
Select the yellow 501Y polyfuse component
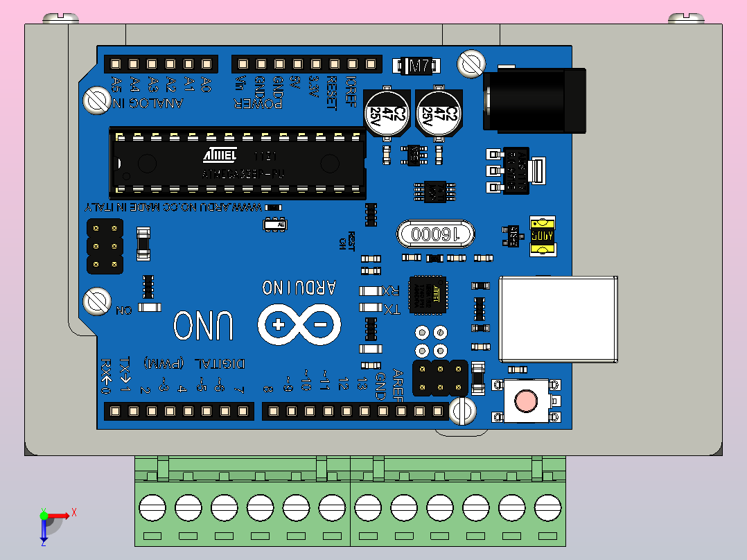(543, 236)
